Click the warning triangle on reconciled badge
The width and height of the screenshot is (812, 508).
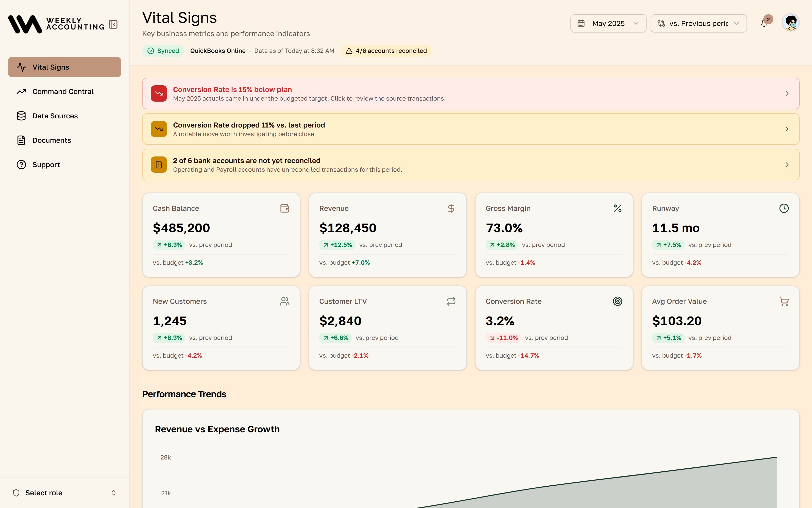(349, 51)
